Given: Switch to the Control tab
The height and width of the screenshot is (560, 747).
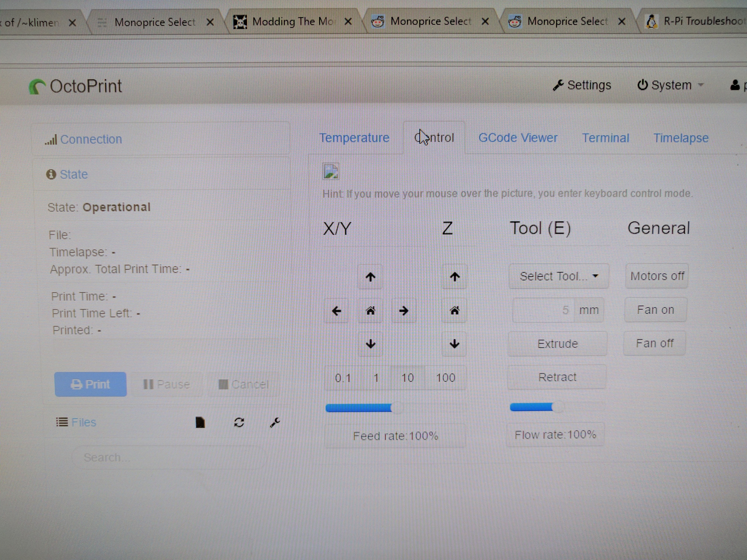Looking at the screenshot, I should [434, 138].
